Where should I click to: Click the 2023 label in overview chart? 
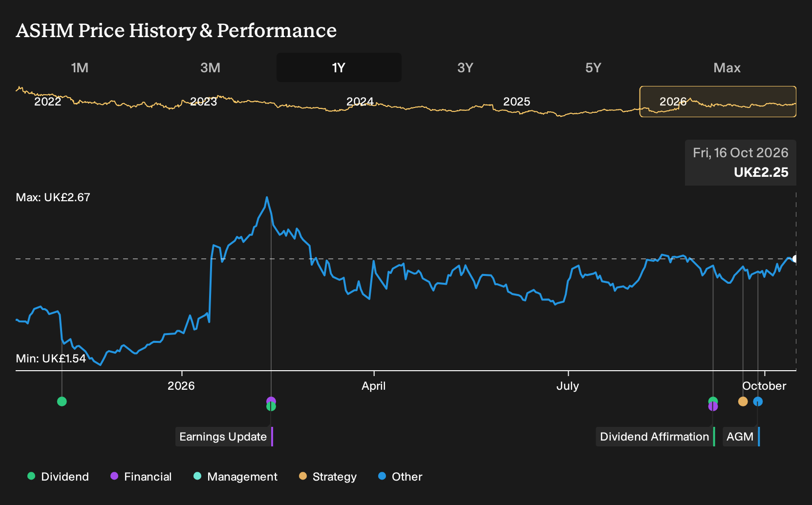click(x=203, y=102)
